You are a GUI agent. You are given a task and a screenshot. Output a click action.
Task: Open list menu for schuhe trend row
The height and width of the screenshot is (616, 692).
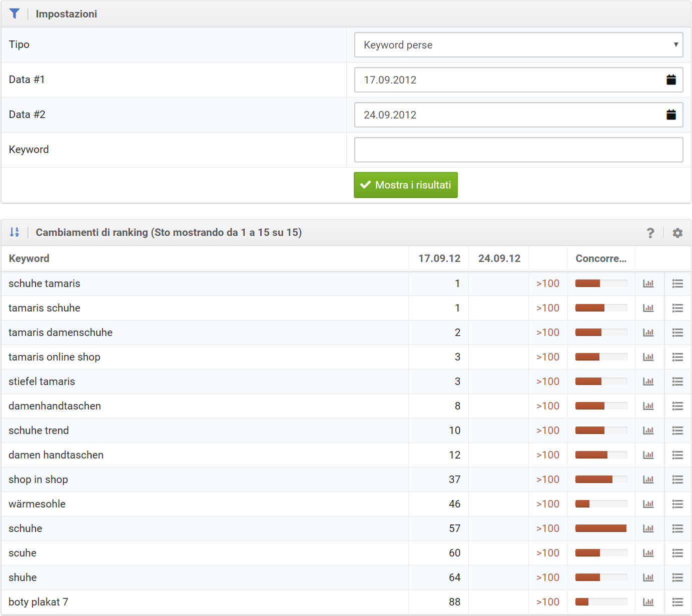tap(677, 430)
